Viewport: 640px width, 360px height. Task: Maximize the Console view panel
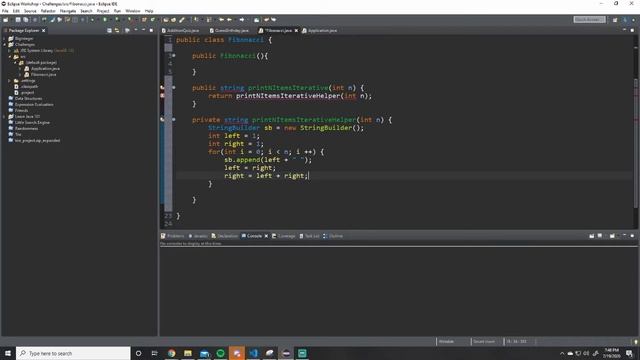click(632, 236)
